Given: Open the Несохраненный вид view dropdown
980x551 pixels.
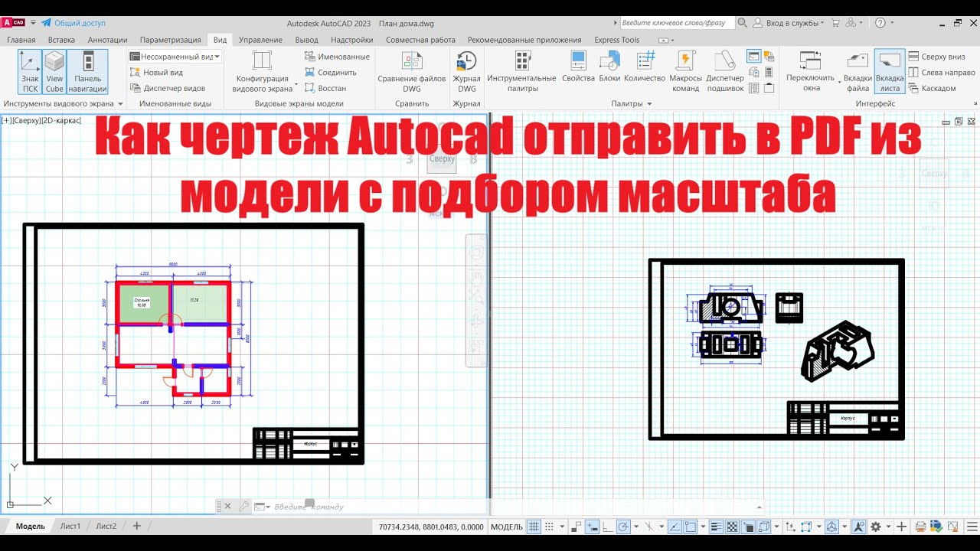Looking at the screenshot, I should tap(175, 57).
